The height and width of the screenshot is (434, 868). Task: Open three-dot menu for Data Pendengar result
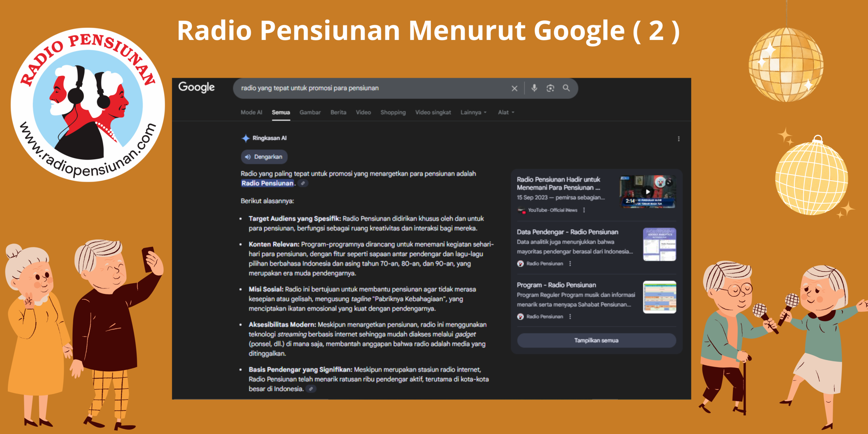click(x=570, y=263)
